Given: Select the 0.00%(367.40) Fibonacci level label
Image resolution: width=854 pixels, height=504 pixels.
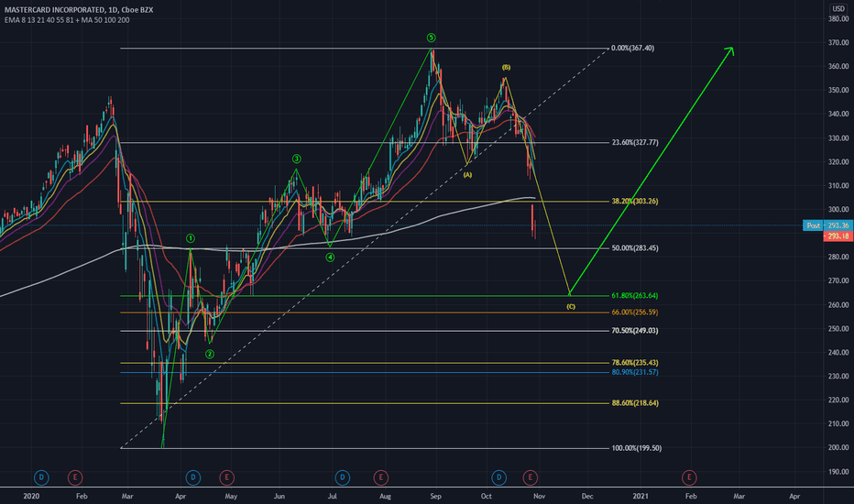Looking at the screenshot, I should (633, 48).
